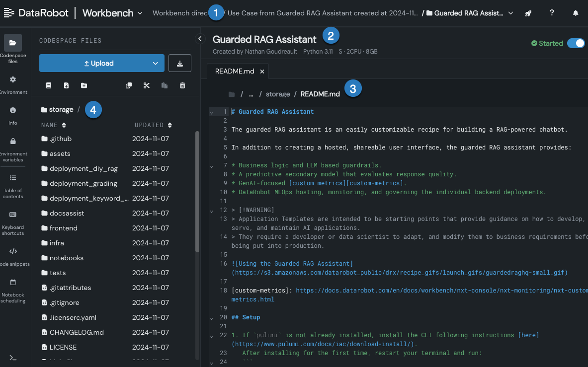Image resolution: width=588 pixels, height=367 pixels.
Task: Close the README.md tab
Action: pyautogui.click(x=262, y=72)
